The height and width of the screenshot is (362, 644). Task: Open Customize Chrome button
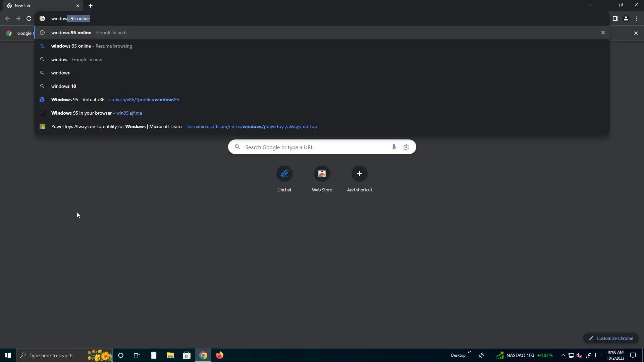point(611,338)
